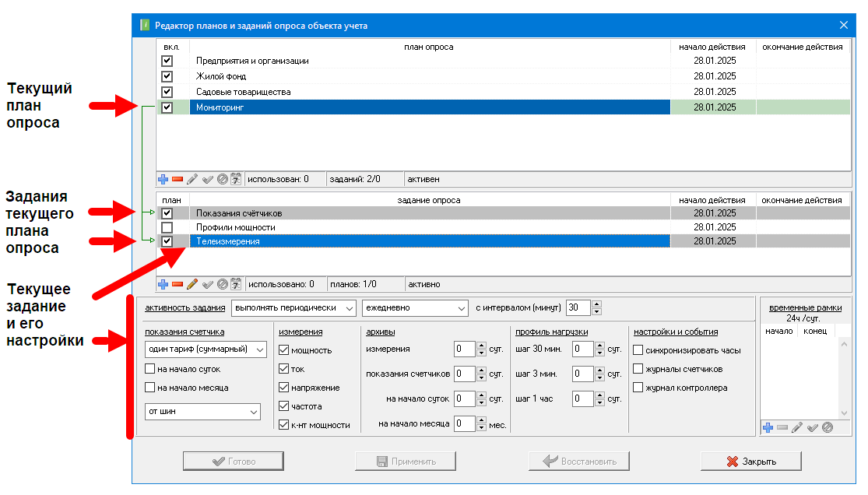Open the от шин dropdown
Image resolution: width=868 pixels, height=495 pixels.
point(202,412)
